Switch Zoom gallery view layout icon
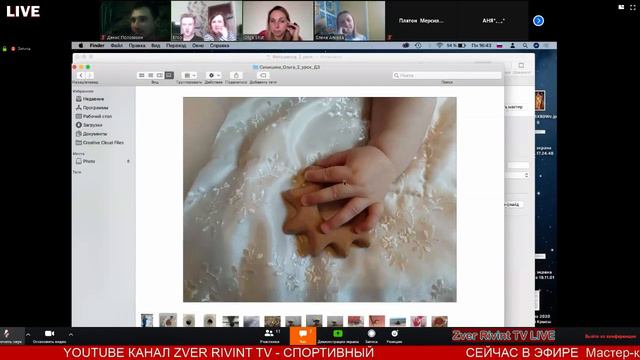 pos(621,7)
